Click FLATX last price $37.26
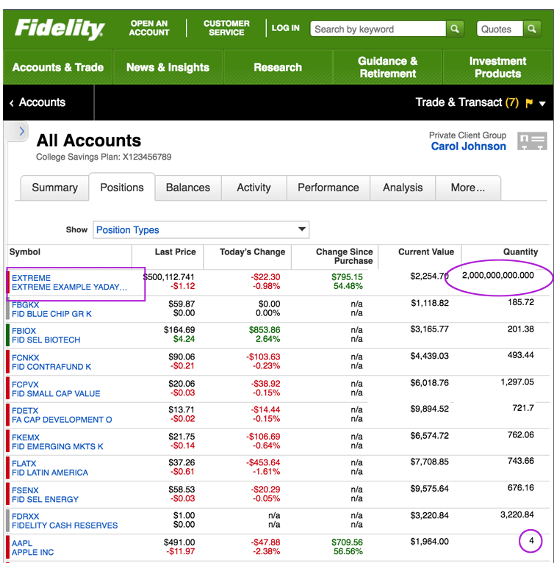This screenshot has height=567, width=559. tap(182, 463)
